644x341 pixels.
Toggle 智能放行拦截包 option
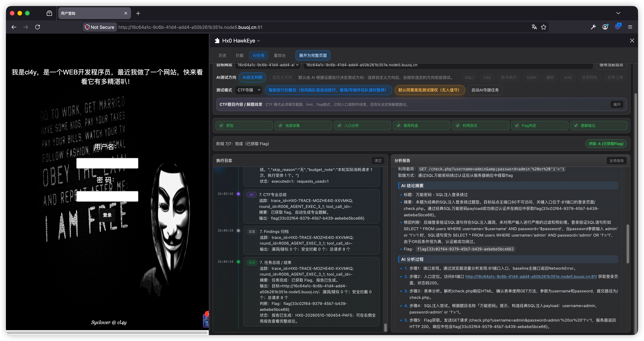tap(328, 90)
